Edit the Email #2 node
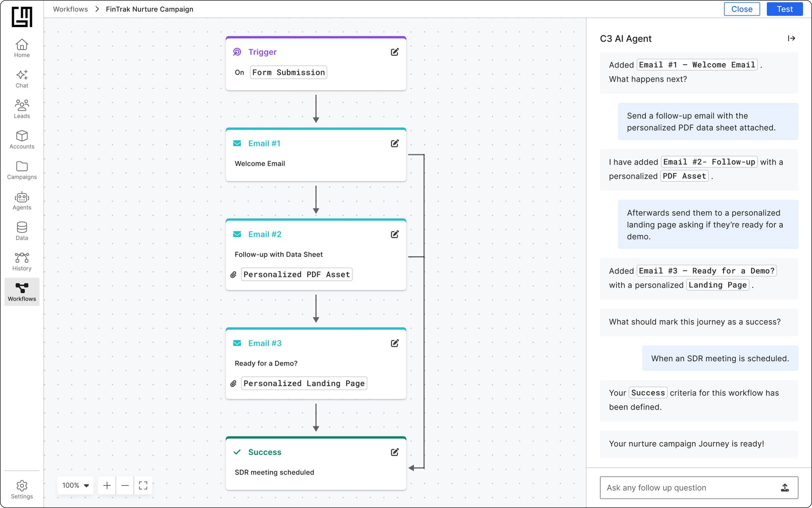 [x=394, y=234]
